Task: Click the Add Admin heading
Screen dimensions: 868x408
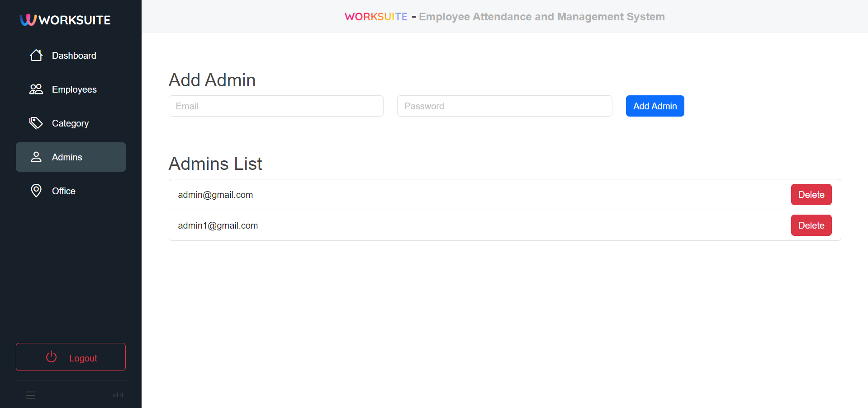Action: pyautogui.click(x=212, y=80)
